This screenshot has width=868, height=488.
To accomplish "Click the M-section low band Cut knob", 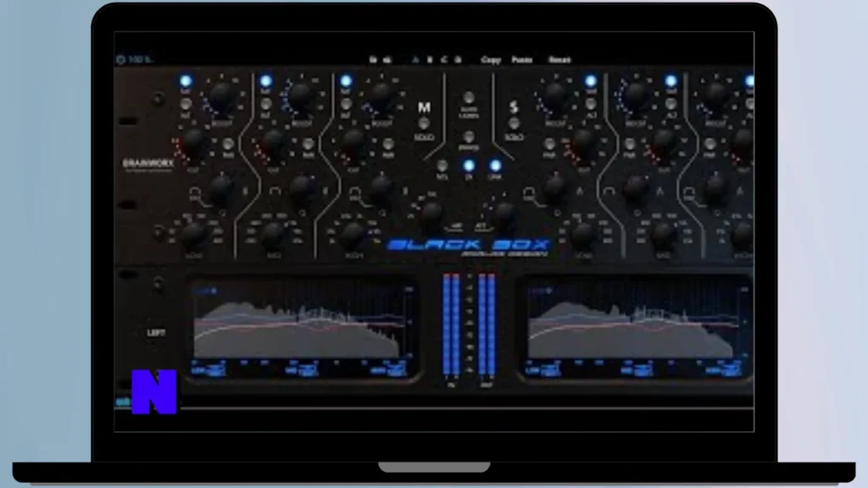I will coord(194,143).
